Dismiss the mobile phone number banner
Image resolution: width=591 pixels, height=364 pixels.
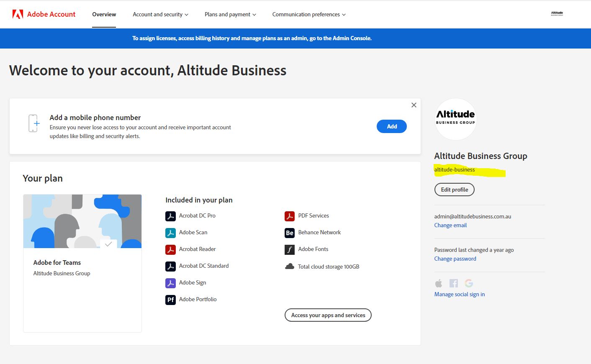[414, 105]
